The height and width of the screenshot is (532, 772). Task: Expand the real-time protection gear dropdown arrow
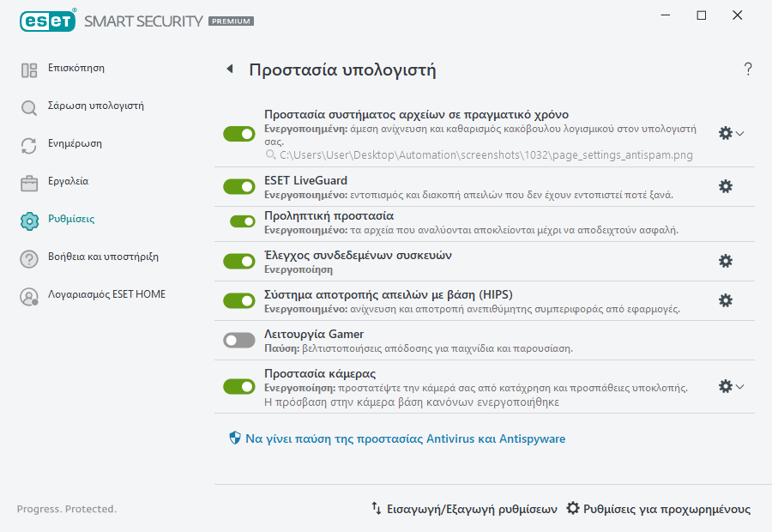click(739, 134)
